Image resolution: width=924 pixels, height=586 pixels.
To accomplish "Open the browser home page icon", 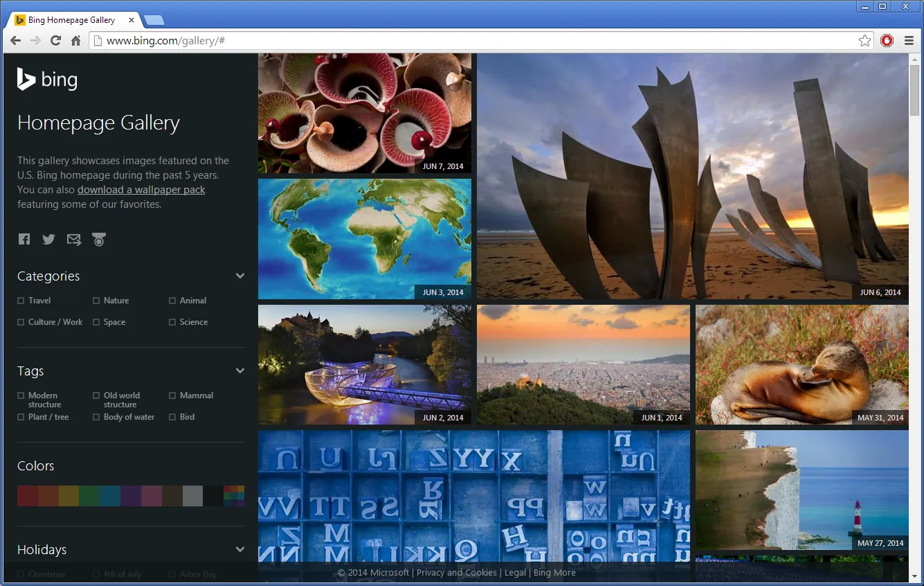I will tap(75, 41).
